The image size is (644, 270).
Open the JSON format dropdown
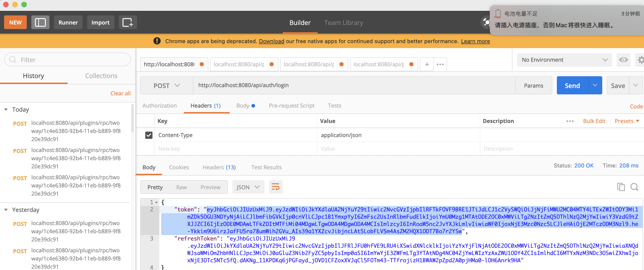point(248,187)
